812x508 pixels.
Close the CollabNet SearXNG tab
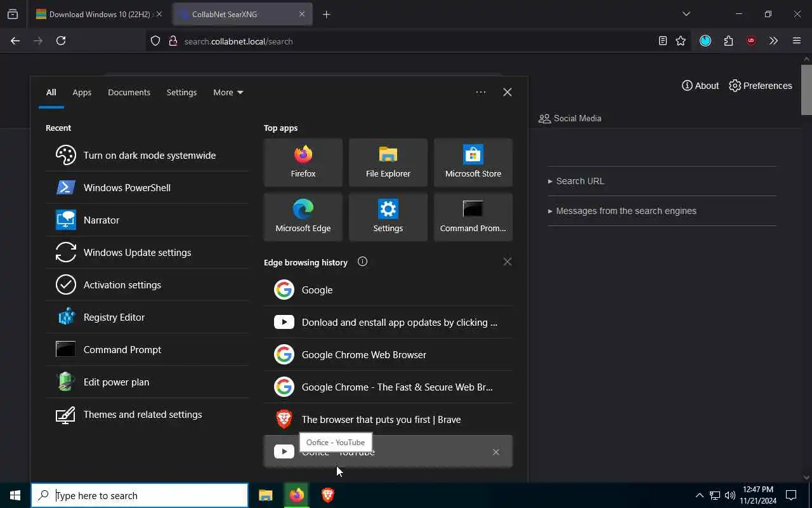(x=302, y=14)
